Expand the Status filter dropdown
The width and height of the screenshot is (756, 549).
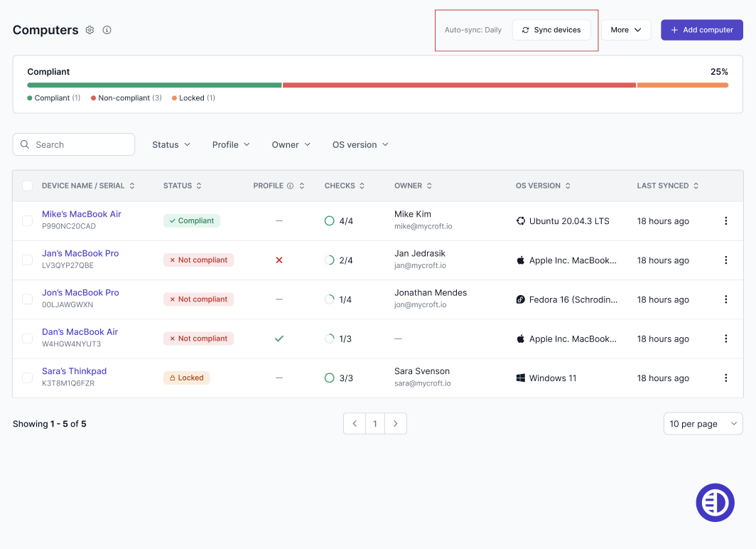[x=171, y=145]
